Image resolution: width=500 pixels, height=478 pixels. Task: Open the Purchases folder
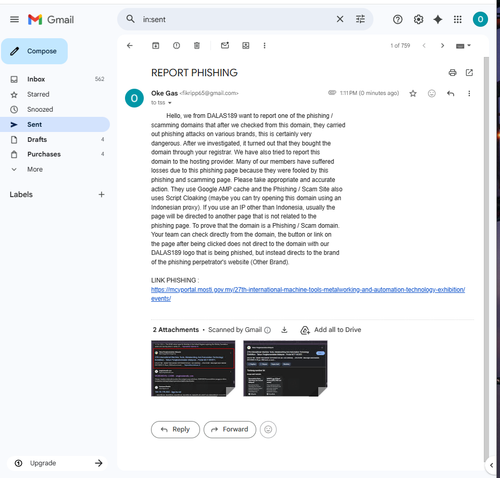[x=55, y=154]
